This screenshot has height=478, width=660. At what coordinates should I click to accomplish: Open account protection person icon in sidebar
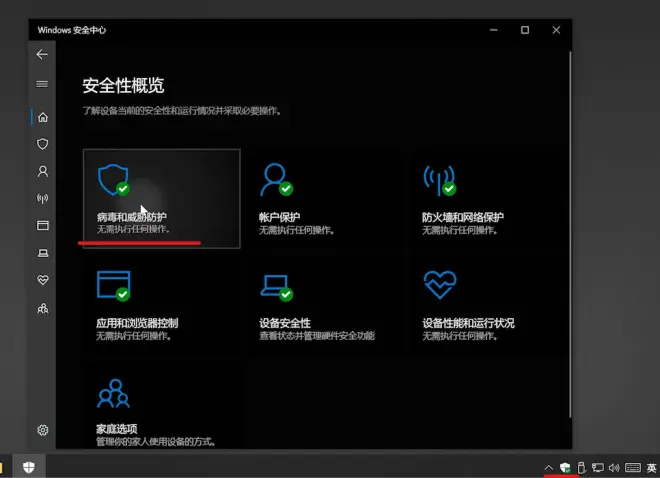[x=43, y=171]
